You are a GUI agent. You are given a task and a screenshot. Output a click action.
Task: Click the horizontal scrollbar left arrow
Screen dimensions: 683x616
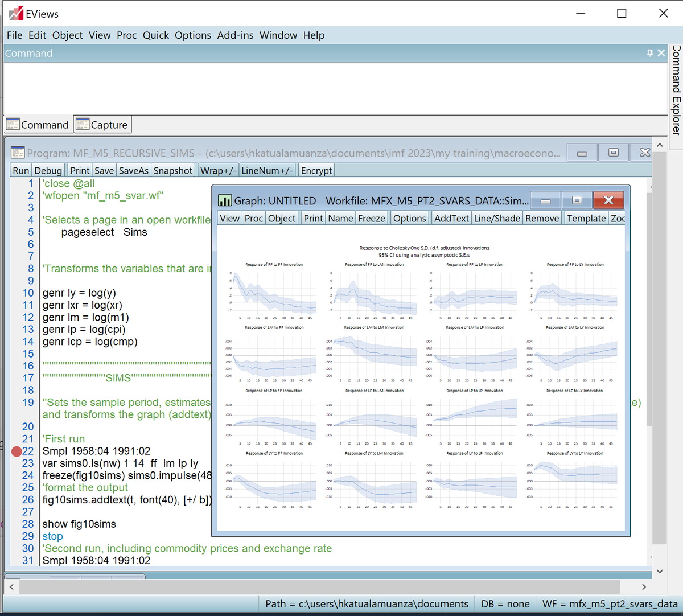coord(11,586)
